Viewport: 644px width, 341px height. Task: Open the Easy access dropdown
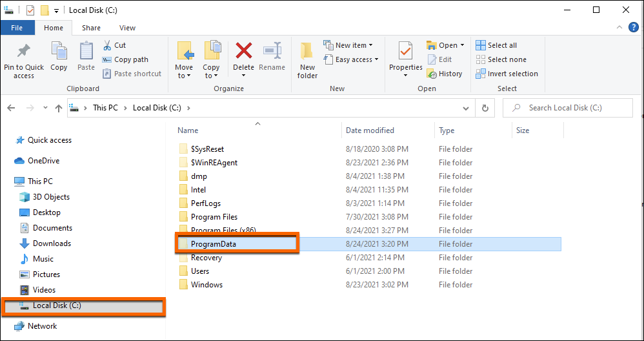pyautogui.click(x=351, y=59)
